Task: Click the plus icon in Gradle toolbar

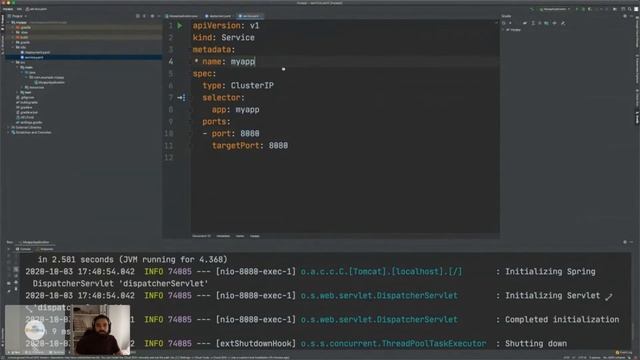Action: [x=510, y=23]
